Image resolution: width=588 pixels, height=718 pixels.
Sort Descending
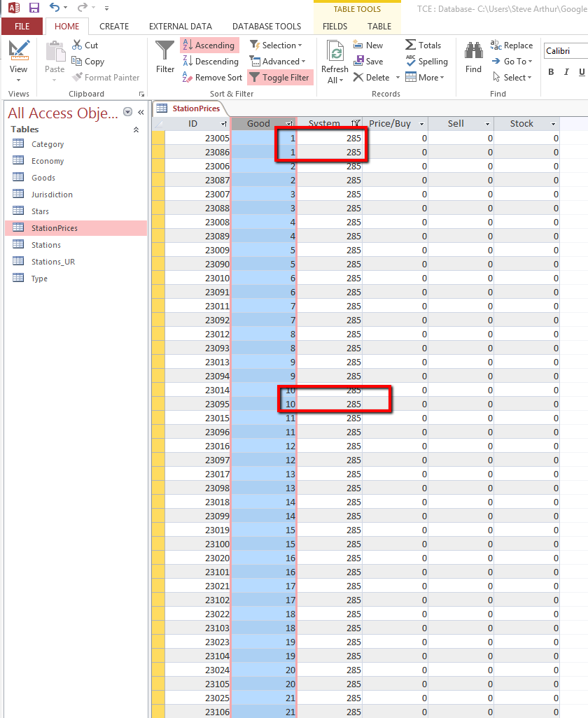tap(211, 62)
